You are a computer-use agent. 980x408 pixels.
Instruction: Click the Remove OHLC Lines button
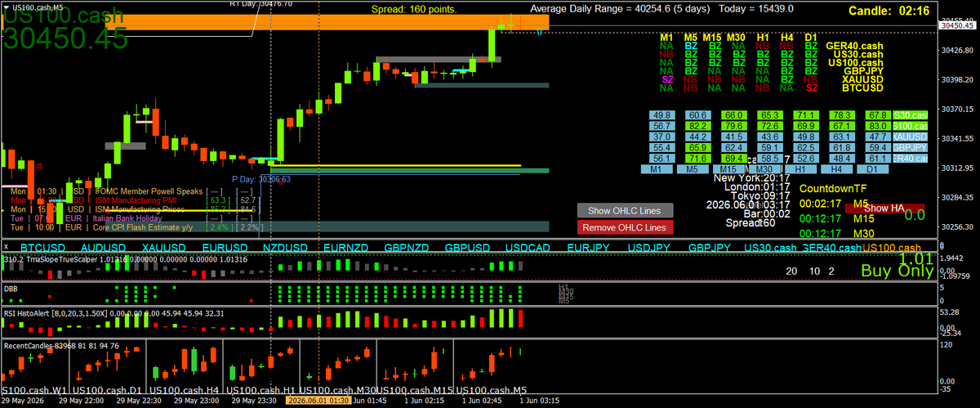pyautogui.click(x=625, y=227)
